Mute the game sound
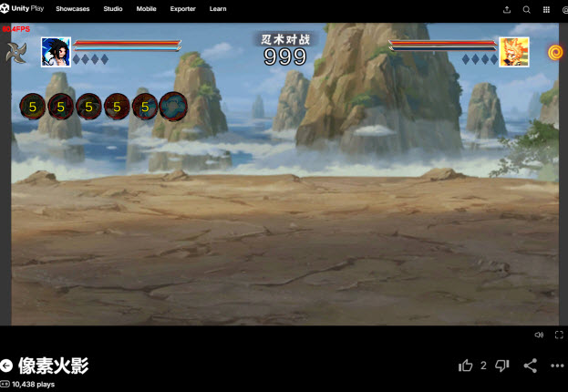 click(x=539, y=335)
